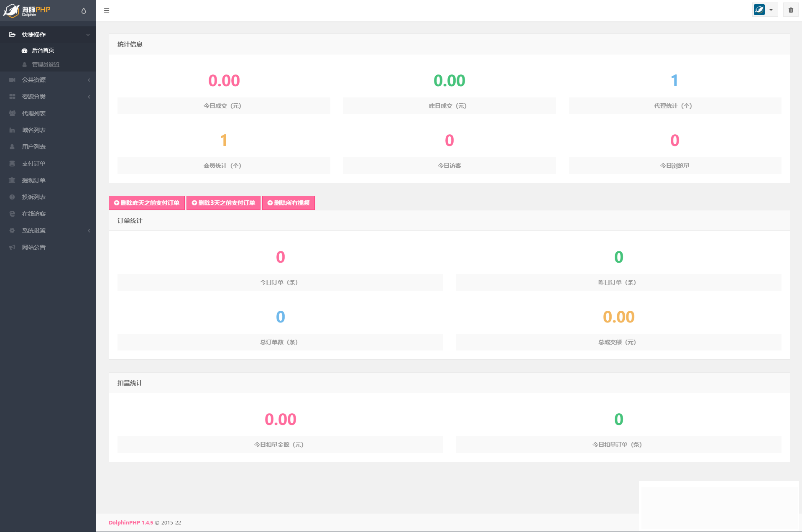Expand the 资源分类 submenu arrow
The width and height of the screenshot is (802, 532).
89,97
